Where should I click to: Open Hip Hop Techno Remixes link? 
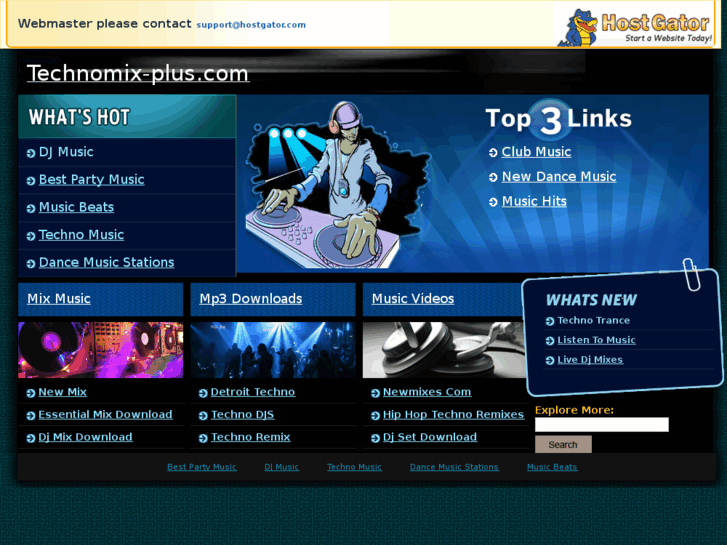tap(453, 415)
